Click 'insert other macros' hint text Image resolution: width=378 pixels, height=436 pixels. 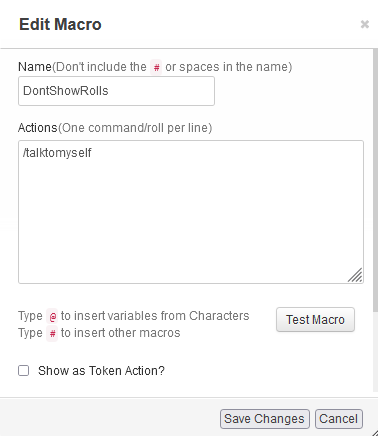pyautogui.click(x=121, y=333)
